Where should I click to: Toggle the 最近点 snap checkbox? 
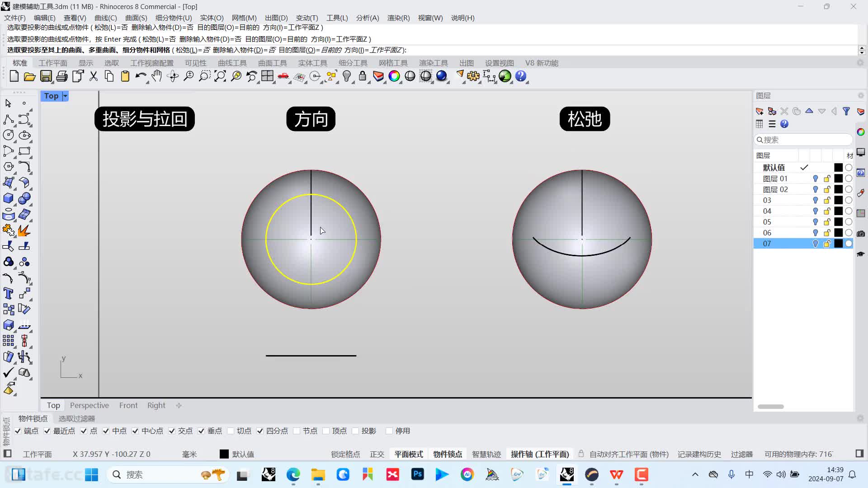(47, 431)
